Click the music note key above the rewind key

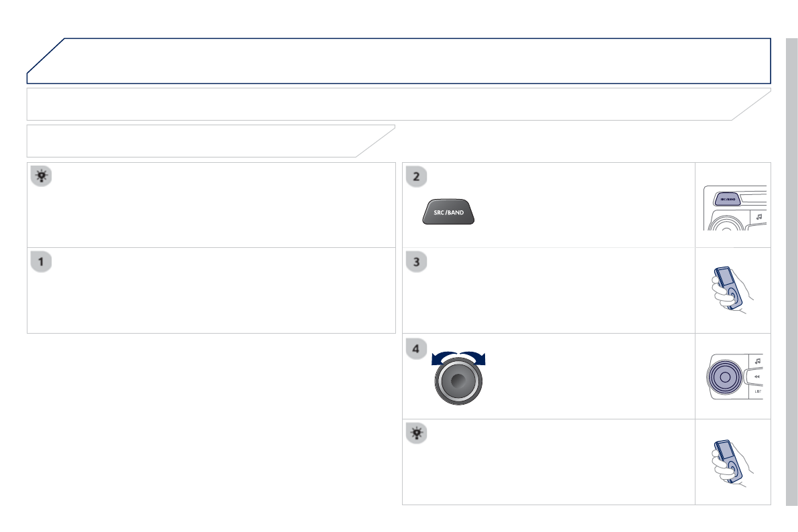(x=757, y=362)
